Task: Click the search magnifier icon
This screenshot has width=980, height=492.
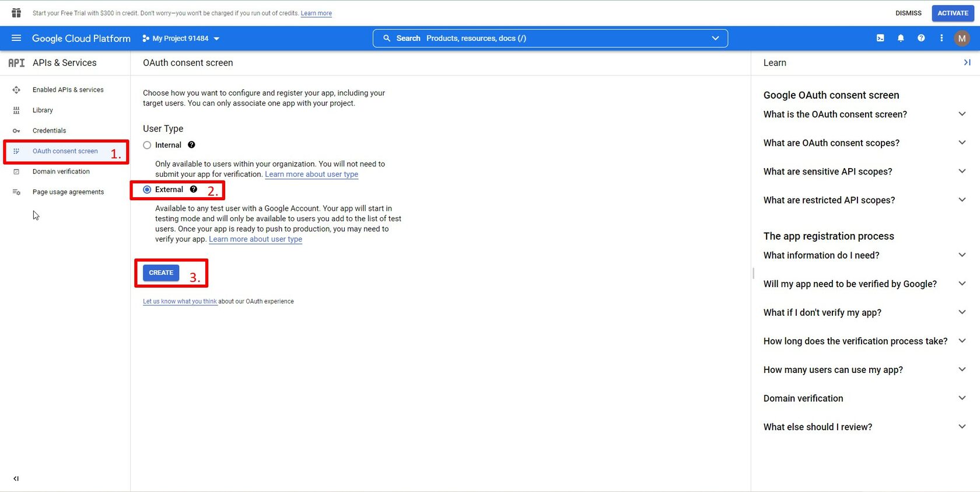Action: 387,39
